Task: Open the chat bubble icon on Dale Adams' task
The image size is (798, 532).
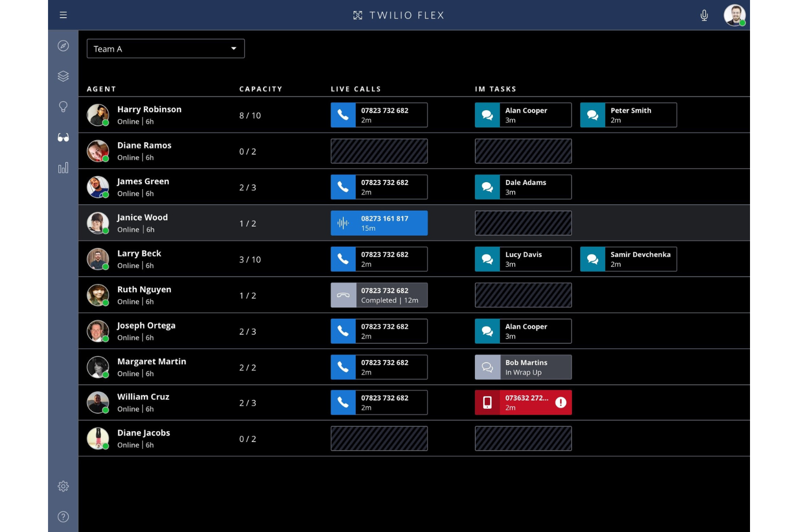Action: [x=487, y=187]
